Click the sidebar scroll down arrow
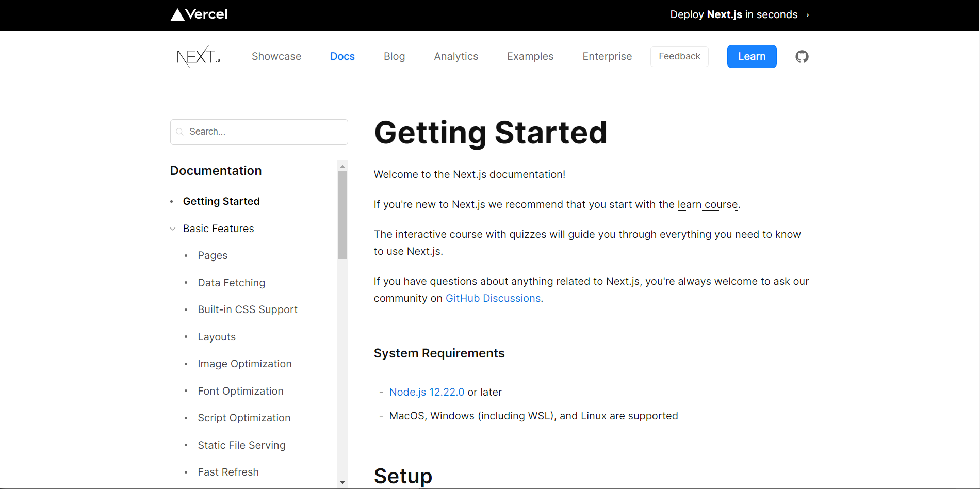980x489 pixels. coord(342,483)
